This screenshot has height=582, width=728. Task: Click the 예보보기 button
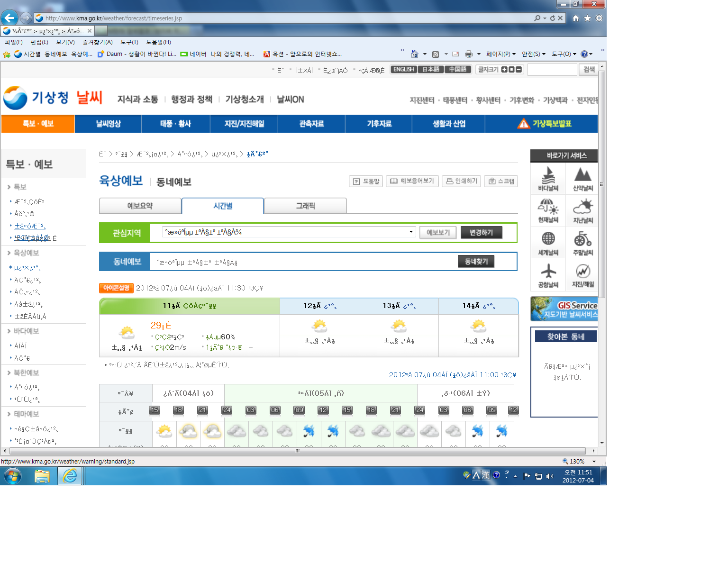point(438,233)
